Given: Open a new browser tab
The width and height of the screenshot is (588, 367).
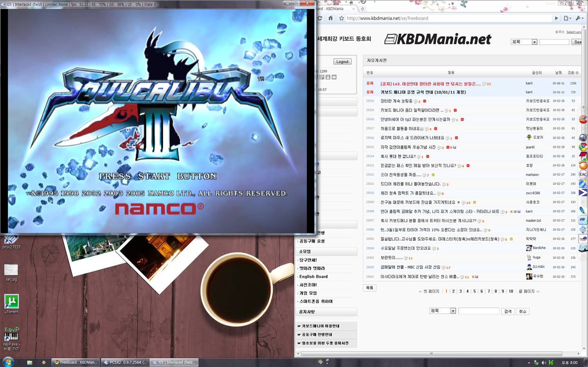Looking at the screenshot, I should (362, 9).
